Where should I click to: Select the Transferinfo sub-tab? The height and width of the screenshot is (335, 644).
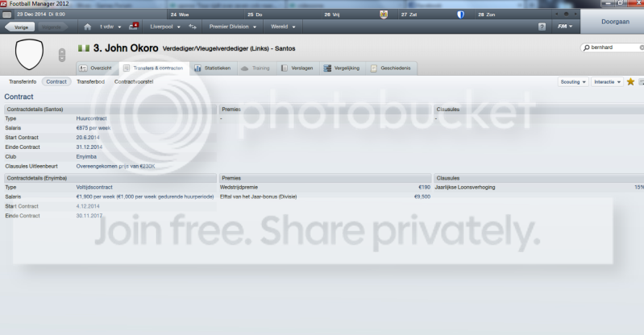23,81
